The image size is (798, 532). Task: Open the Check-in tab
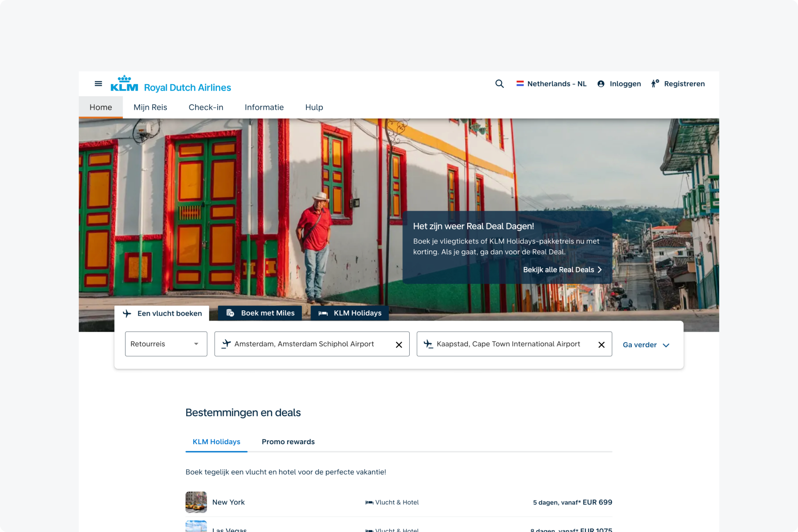[x=206, y=107]
